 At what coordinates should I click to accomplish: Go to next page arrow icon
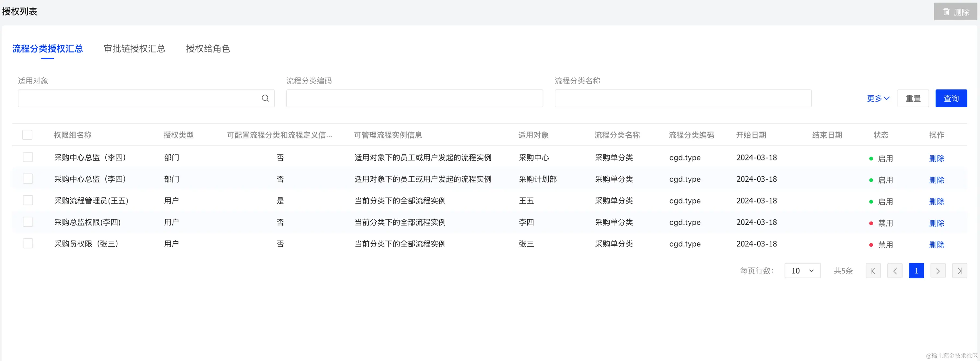[938, 271]
